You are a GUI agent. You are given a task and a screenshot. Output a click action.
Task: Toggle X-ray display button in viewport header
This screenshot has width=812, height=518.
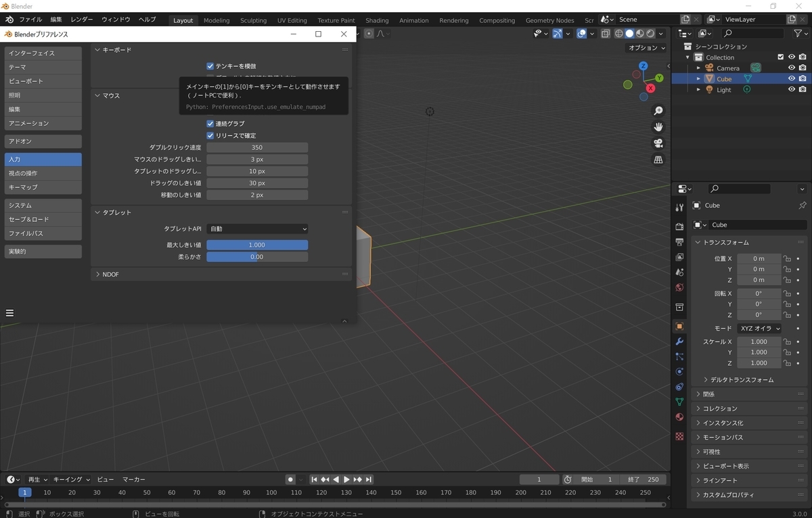coord(606,33)
